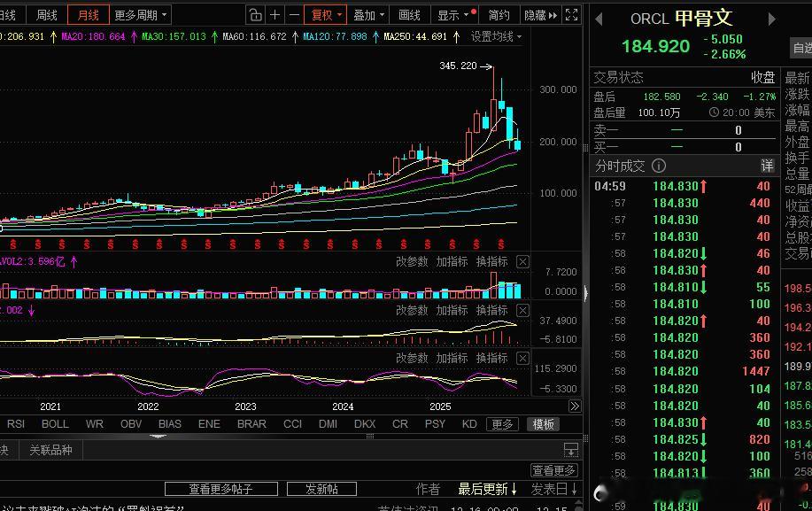Select CR indicator tab
812x511 pixels.
(x=399, y=424)
